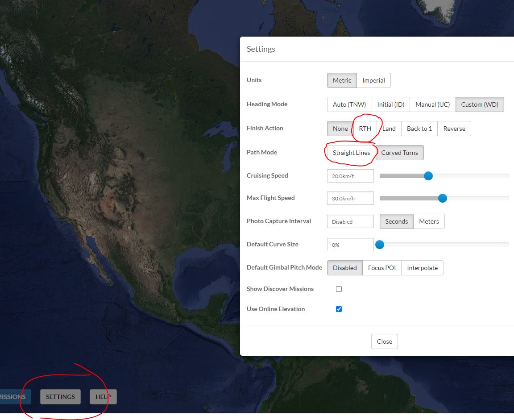The width and height of the screenshot is (514, 420).
Task: Select Back to 1 finish action
Action: 419,129
